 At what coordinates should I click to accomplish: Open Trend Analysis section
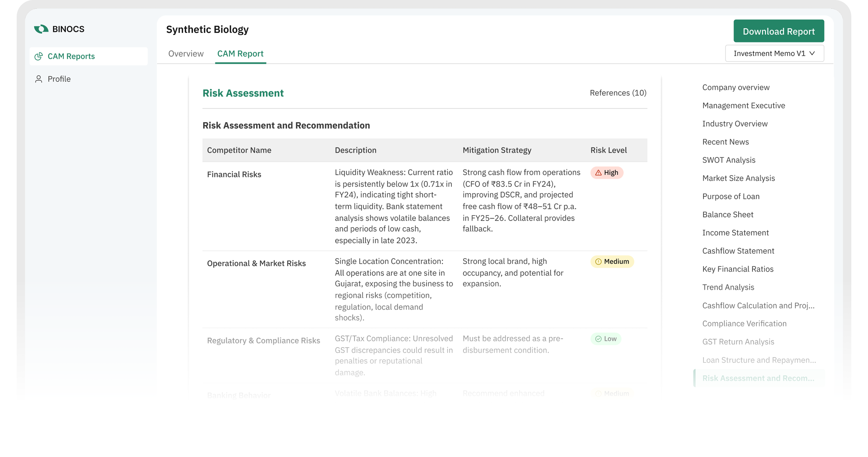tap(728, 287)
